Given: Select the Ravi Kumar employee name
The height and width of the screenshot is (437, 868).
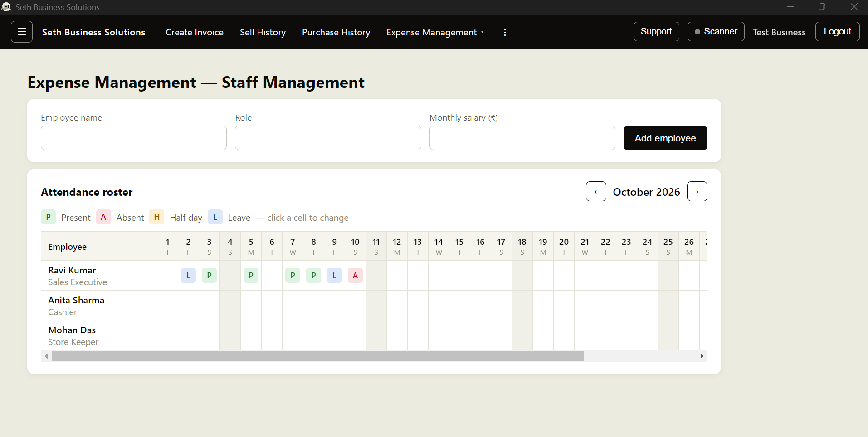Looking at the screenshot, I should (x=72, y=270).
